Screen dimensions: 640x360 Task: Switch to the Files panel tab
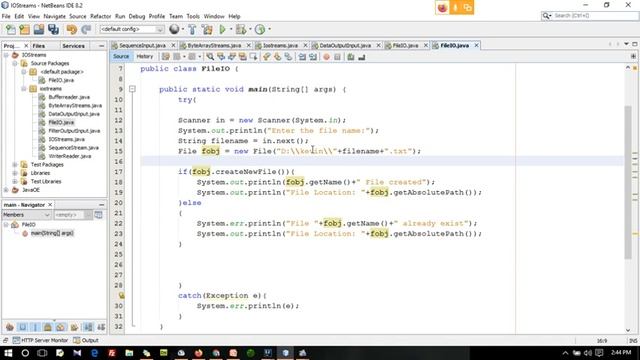pyautogui.click(x=39, y=46)
